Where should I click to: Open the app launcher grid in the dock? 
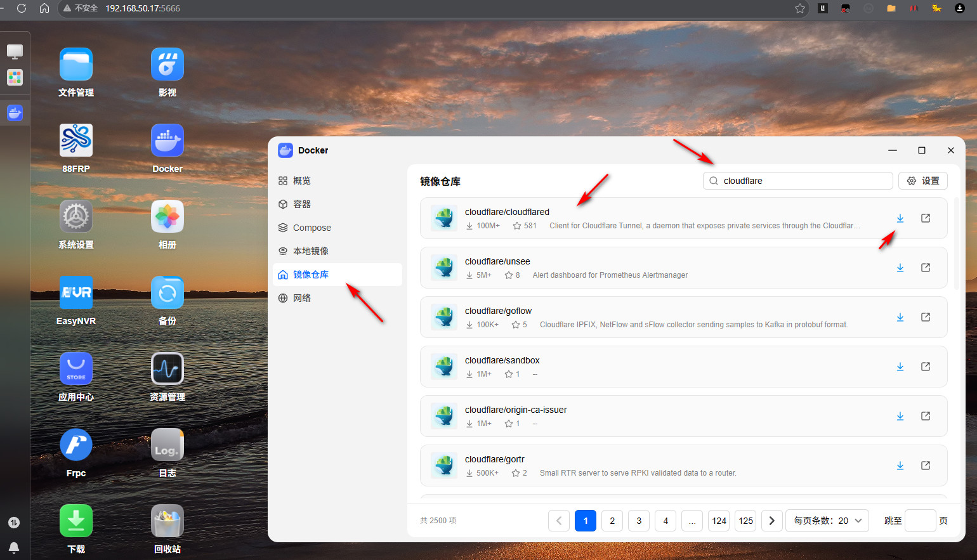(x=15, y=77)
